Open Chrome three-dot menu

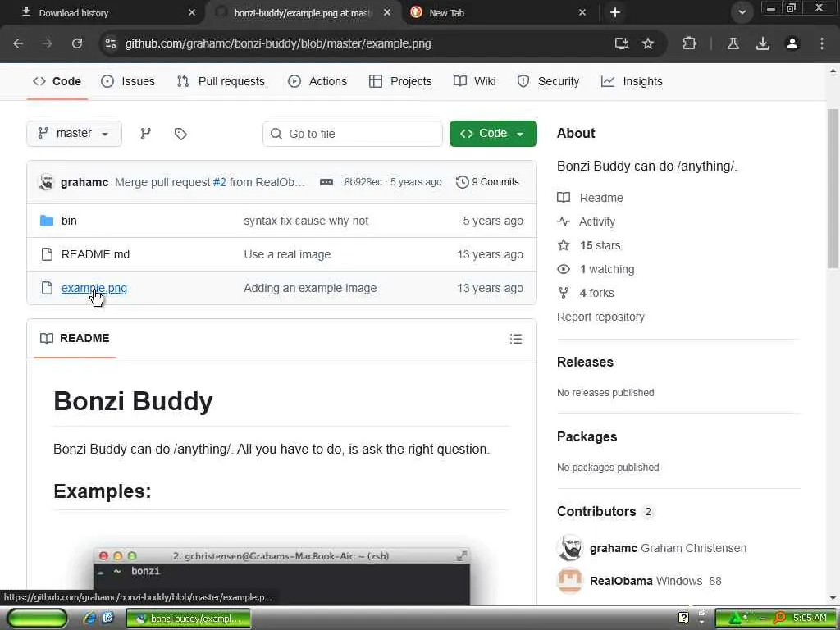click(822, 43)
